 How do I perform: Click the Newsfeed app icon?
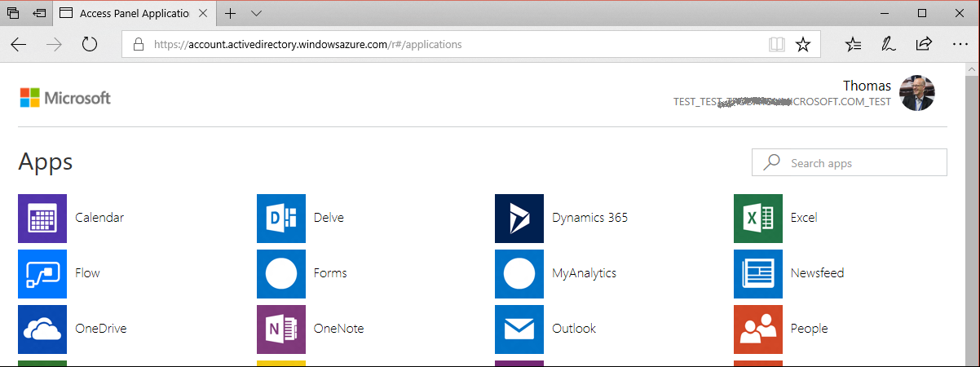click(x=758, y=273)
